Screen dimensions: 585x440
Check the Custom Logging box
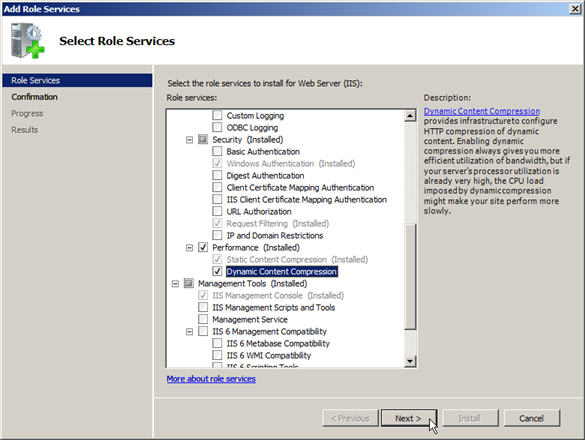[217, 115]
